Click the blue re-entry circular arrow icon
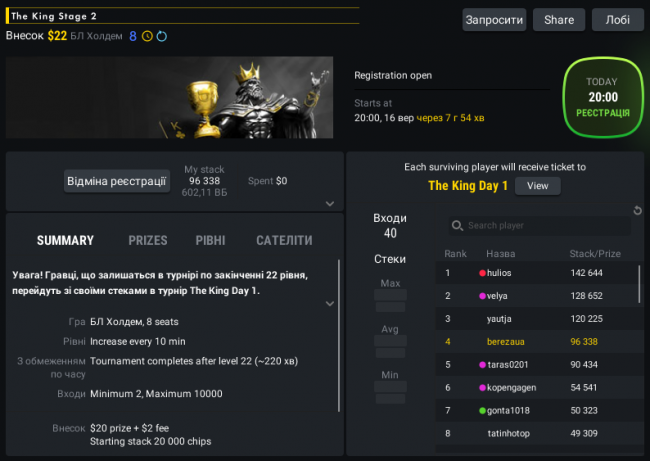Screen dimensions: 650x461 (162, 36)
